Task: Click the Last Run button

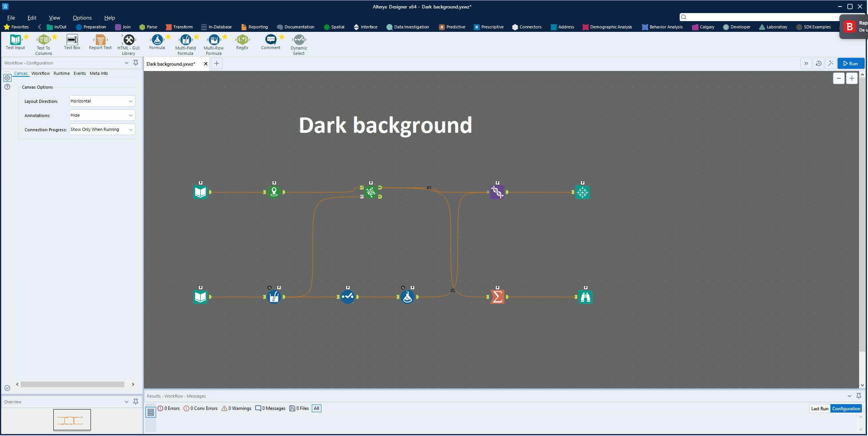Action: pyautogui.click(x=819, y=408)
